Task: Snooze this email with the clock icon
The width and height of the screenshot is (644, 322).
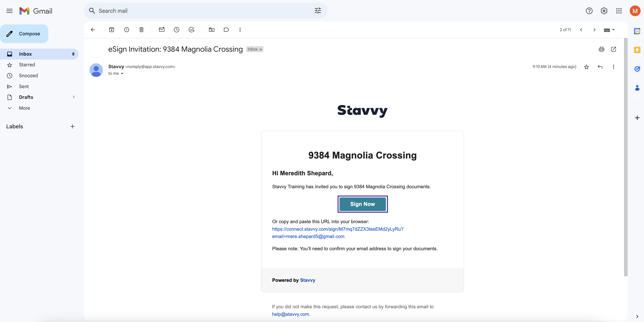Action: click(177, 30)
